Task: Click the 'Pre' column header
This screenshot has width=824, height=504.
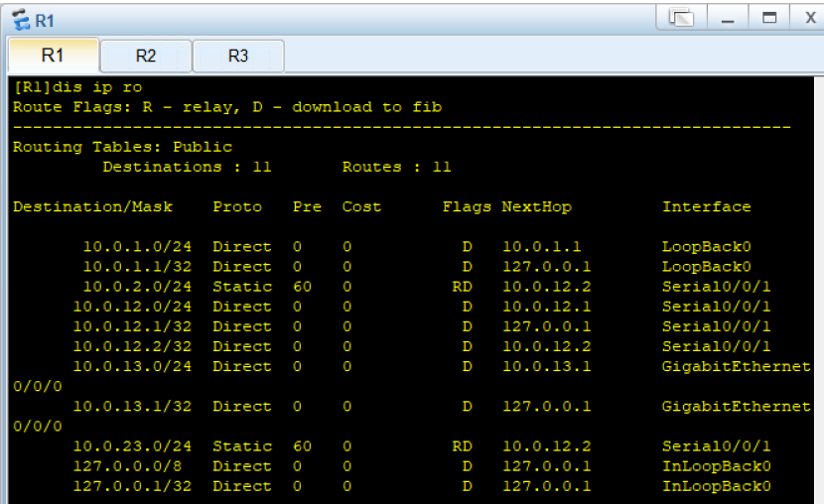Action: tap(307, 206)
